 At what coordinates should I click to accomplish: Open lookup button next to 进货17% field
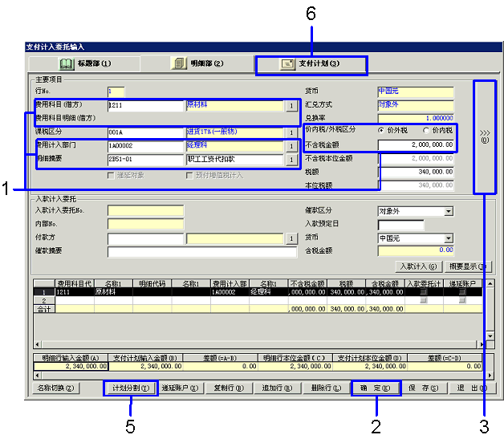291,132
